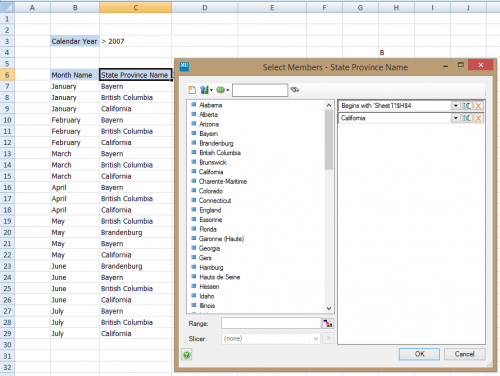Click the > 2007 cell in spreadsheet
The width and height of the screenshot is (500, 376).
pyautogui.click(x=135, y=41)
